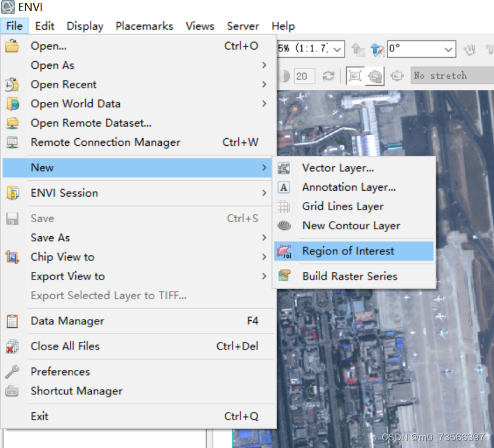Screen dimensions: 494x448
Task: Choose New Contour Layer
Action: coord(354,226)
